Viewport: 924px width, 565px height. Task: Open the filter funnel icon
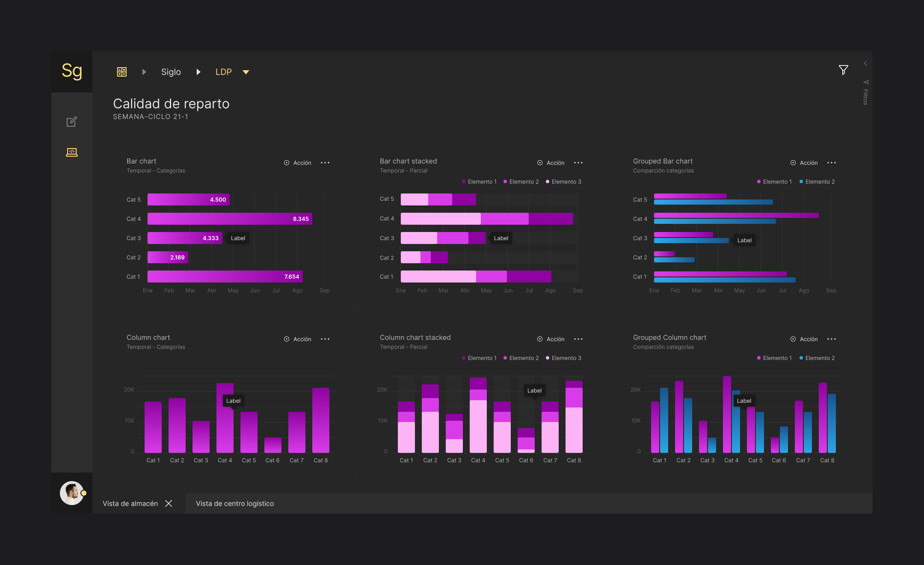pyautogui.click(x=843, y=70)
